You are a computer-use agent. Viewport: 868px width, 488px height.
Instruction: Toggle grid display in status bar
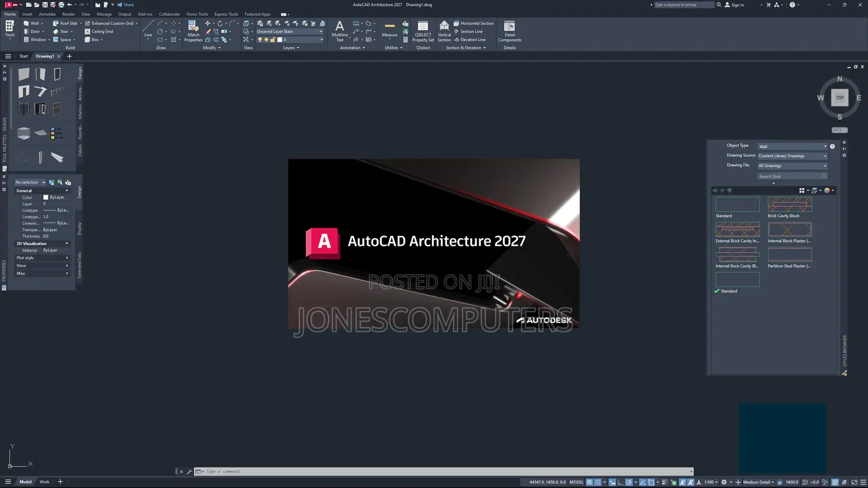tap(589, 482)
